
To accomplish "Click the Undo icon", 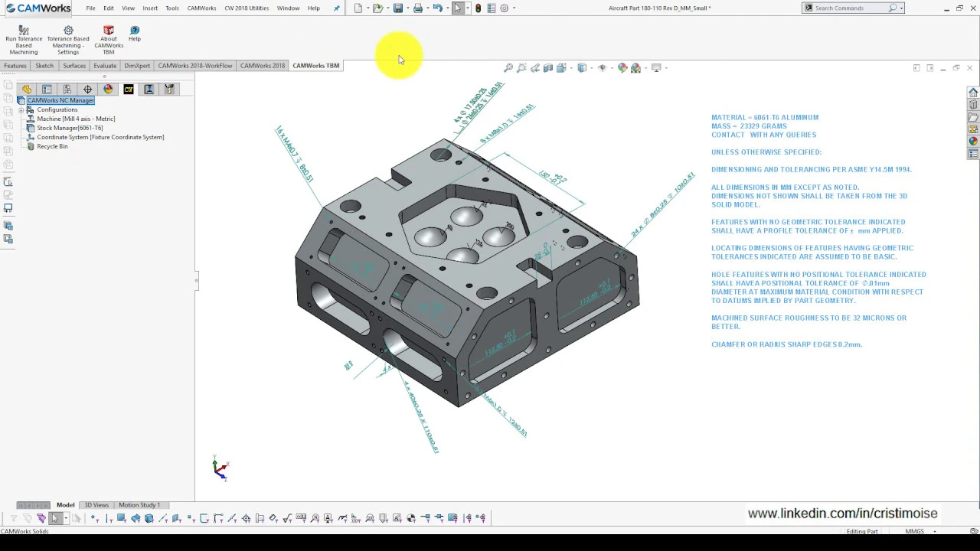I will click(437, 8).
